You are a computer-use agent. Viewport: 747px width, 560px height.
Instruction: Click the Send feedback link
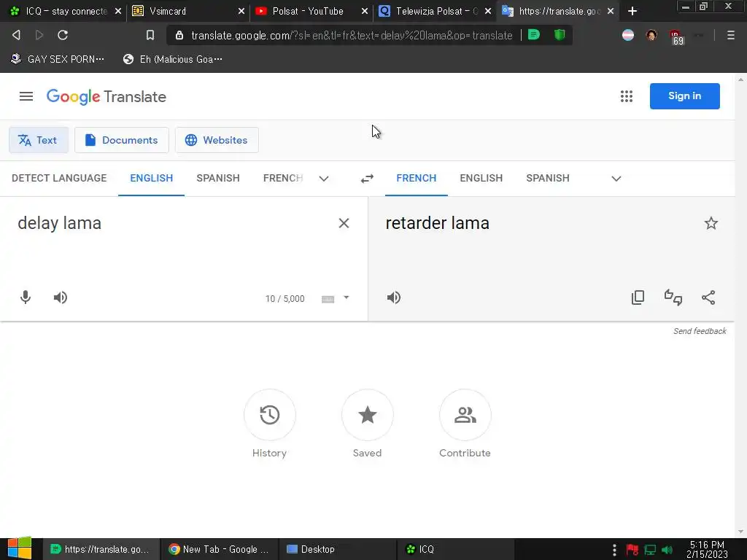(x=700, y=331)
